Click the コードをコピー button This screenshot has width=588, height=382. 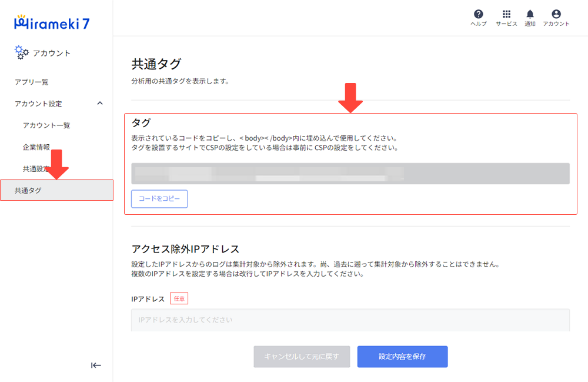click(159, 199)
